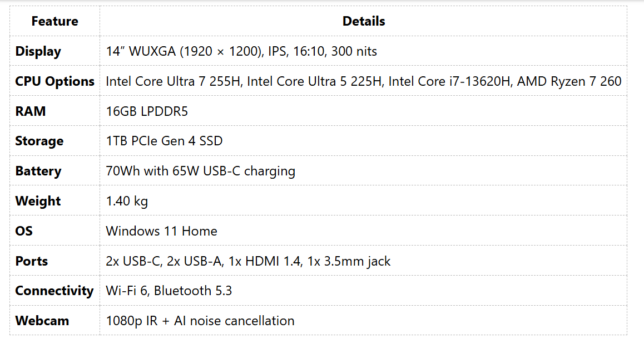Click the ports list starting 2x USB-C
The height and width of the screenshot is (338, 644).
coord(248,261)
